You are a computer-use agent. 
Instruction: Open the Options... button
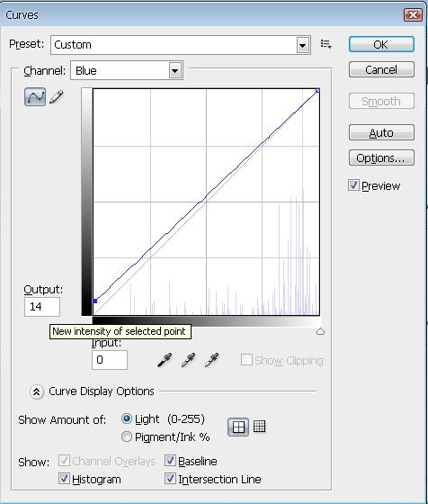(x=381, y=157)
